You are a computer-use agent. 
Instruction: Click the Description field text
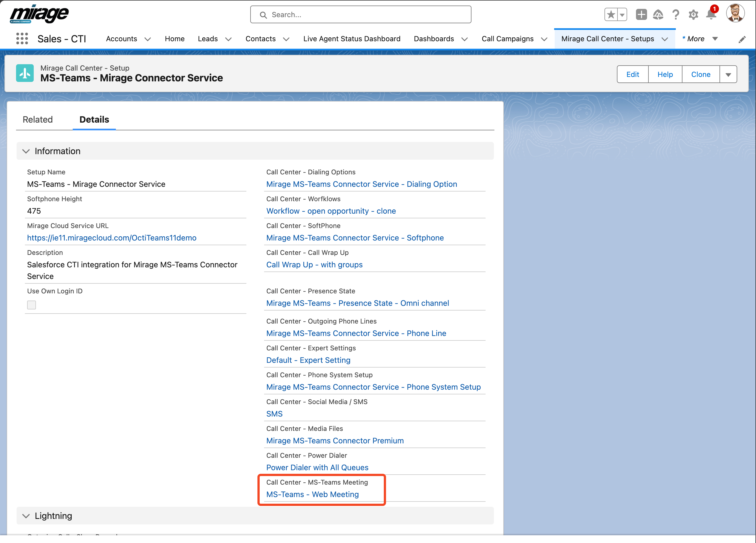[132, 270]
